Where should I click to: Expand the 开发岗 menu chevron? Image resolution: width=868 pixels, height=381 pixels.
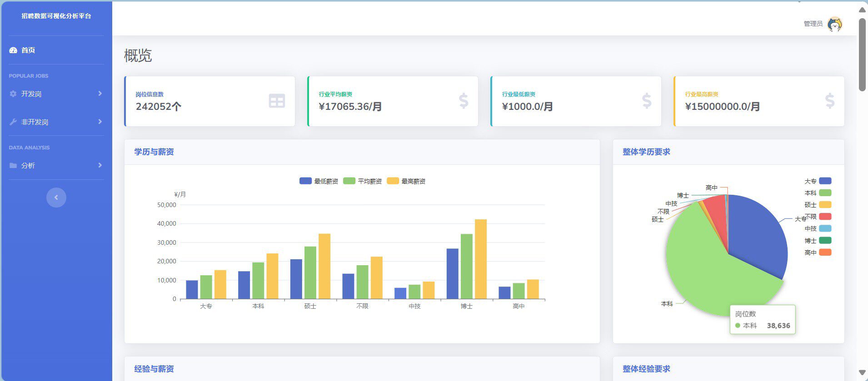[x=100, y=94]
